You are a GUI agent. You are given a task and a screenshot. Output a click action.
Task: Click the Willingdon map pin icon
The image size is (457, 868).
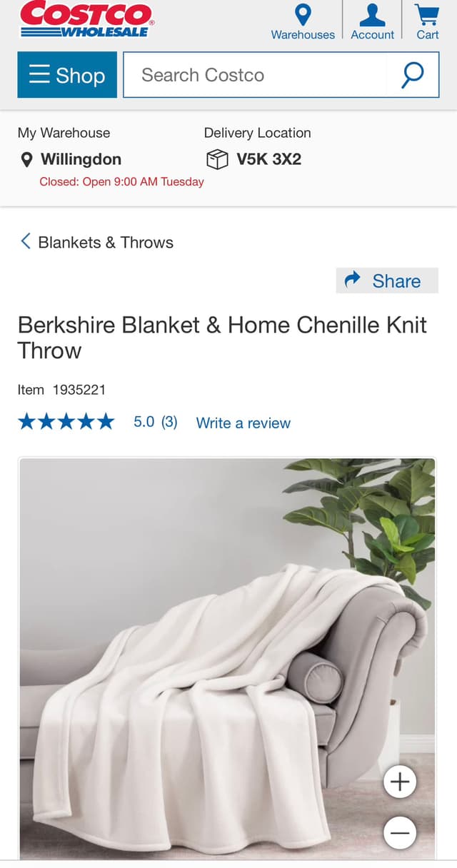pyautogui.click(x=26, y=159)
